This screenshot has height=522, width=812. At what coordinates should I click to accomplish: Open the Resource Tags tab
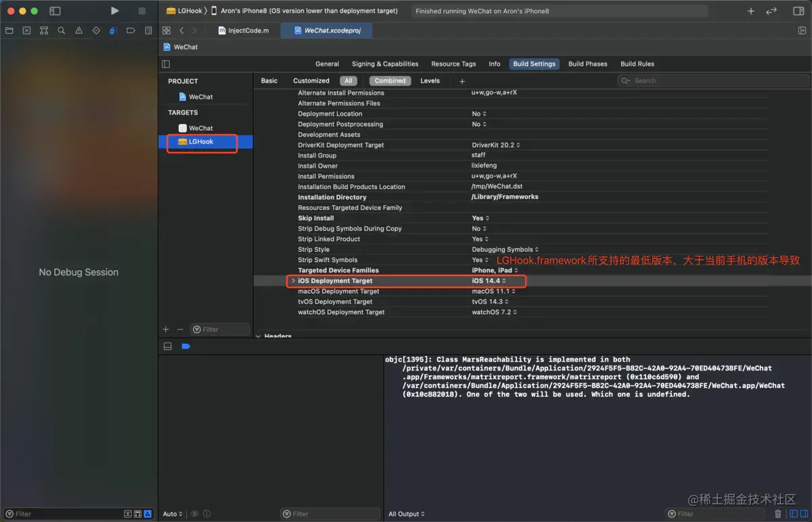point(453,64)
